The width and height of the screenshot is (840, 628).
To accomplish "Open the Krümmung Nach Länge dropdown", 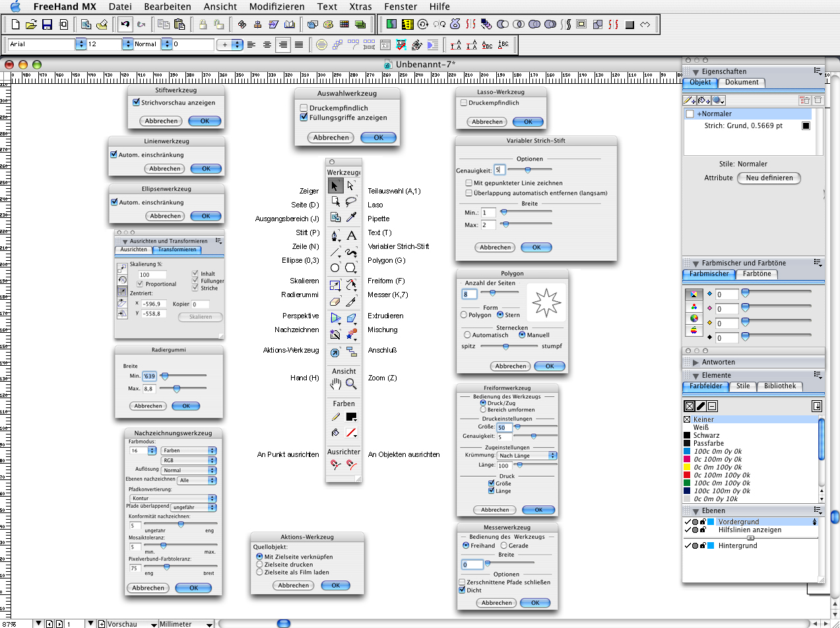I will (x=527, y=456).
